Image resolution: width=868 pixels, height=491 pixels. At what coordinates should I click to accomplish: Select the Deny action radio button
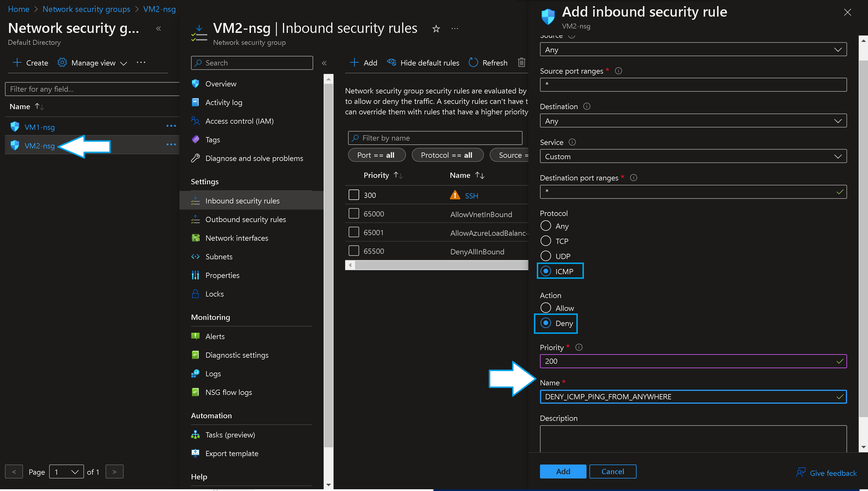(546, 323)
